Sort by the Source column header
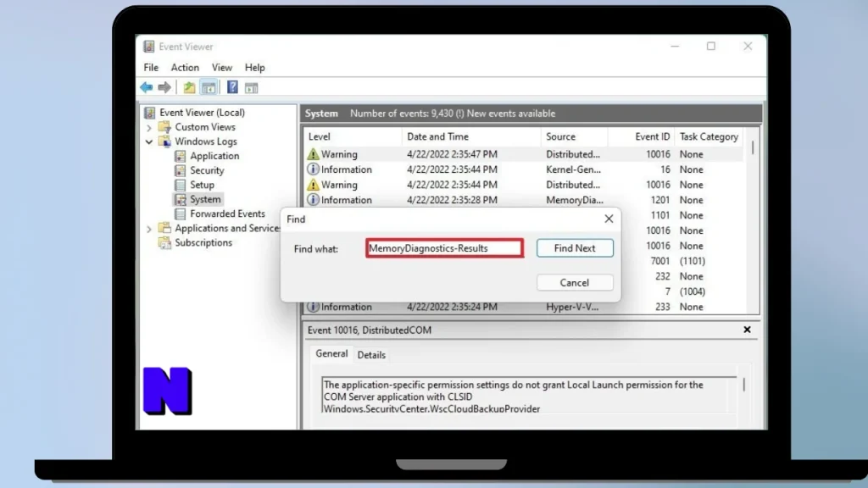 [x=574, y=136]
